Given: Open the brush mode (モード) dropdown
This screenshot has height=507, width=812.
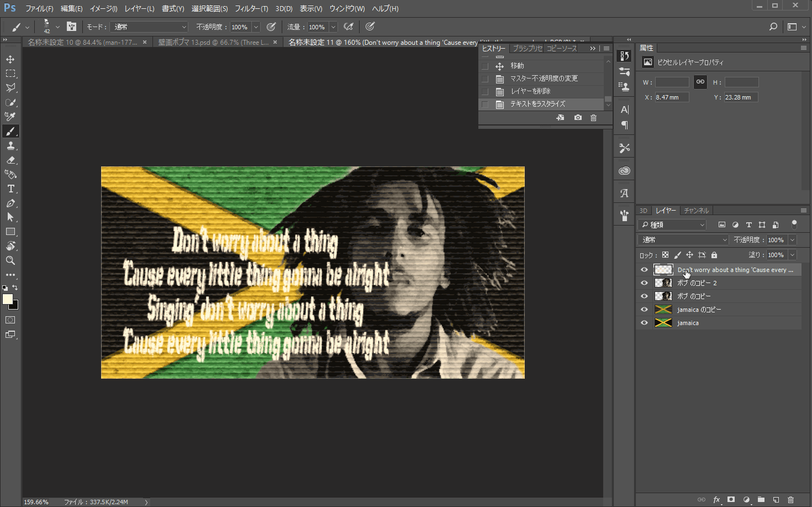Looking at the screenshot, I should coord(150,27).
